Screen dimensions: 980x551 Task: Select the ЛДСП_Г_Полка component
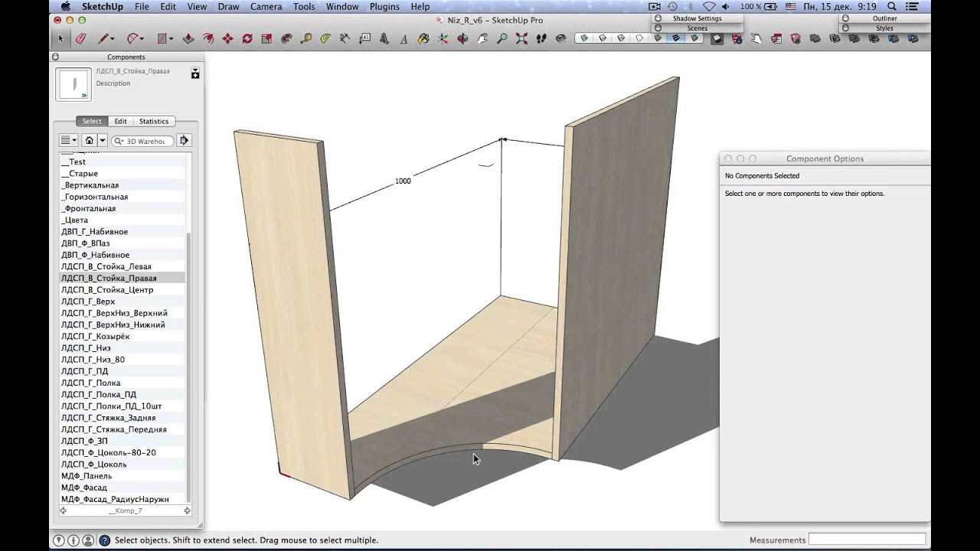tap(122, 383)
